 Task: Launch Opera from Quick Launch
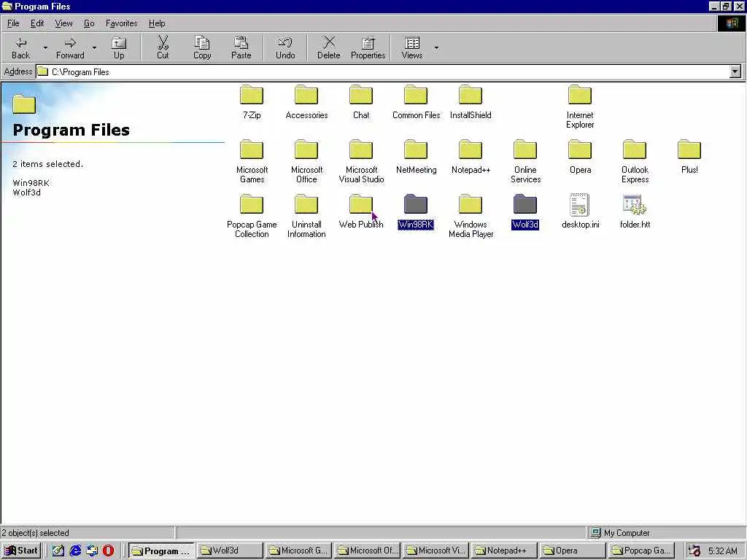coord(109,551)
